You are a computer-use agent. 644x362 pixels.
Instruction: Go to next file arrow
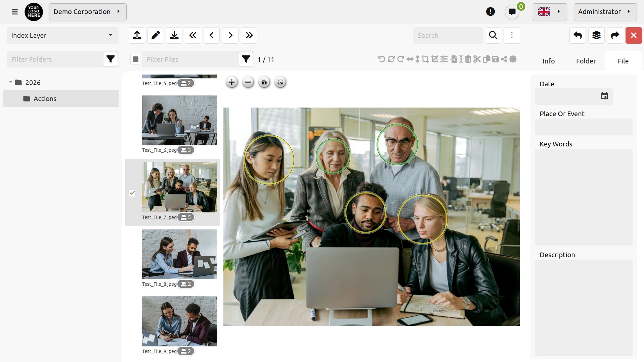(230, 35)
